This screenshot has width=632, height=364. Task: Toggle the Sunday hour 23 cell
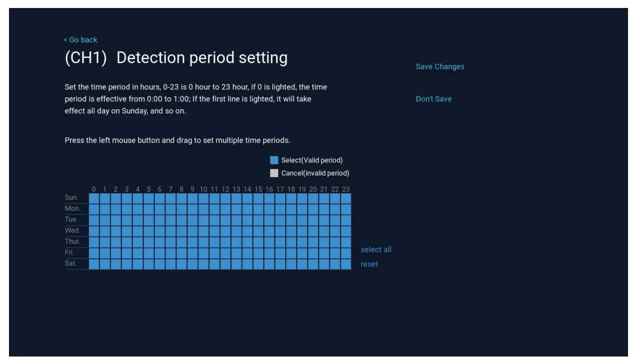click(346, 198)
